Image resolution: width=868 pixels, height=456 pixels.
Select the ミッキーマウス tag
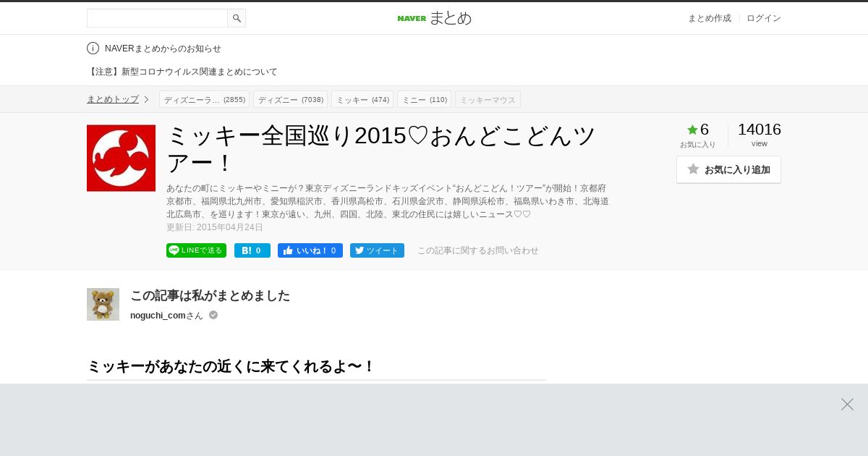pos(488,99)
